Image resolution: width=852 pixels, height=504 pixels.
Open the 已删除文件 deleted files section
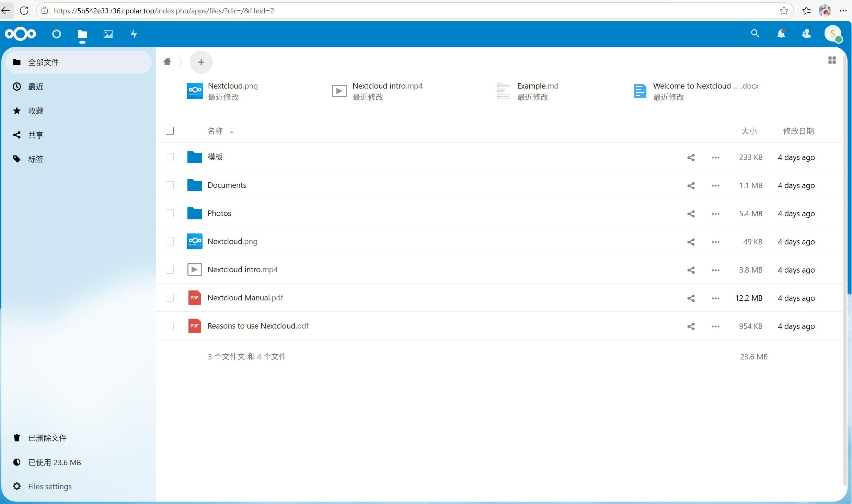(x=47, y=438)
